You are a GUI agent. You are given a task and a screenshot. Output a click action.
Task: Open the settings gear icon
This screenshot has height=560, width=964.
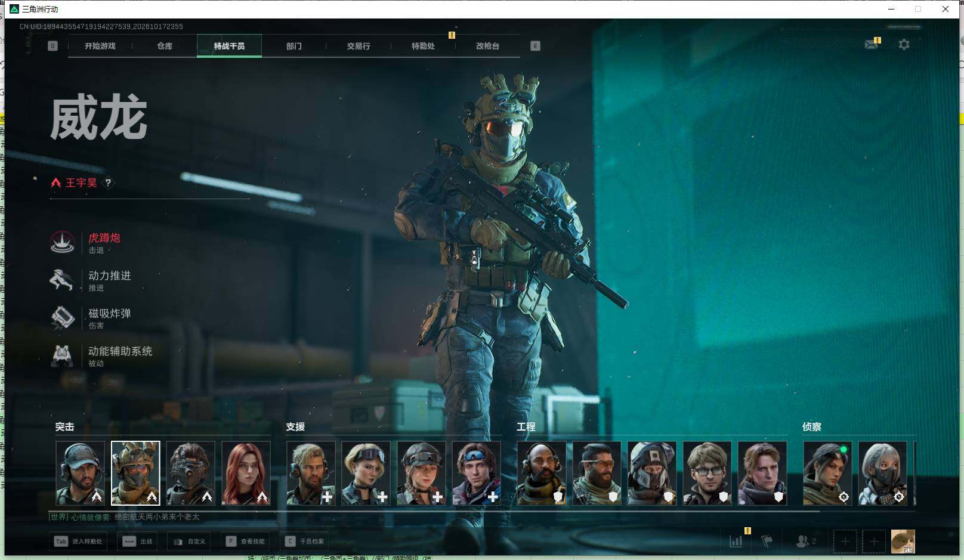[x=904, y=44]
